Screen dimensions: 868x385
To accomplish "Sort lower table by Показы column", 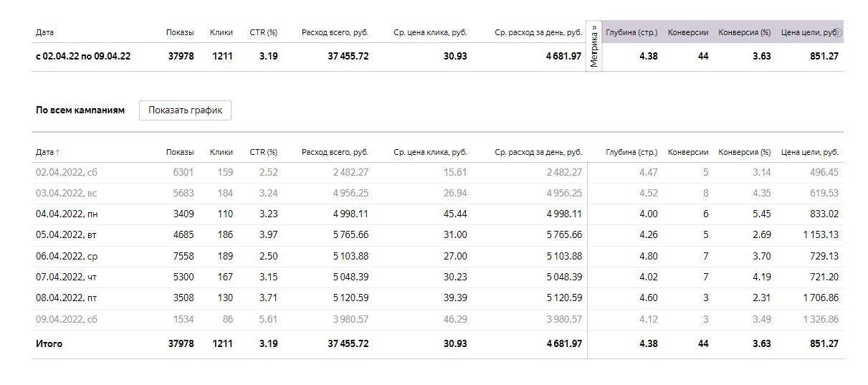I will click(x=180, y=152).
